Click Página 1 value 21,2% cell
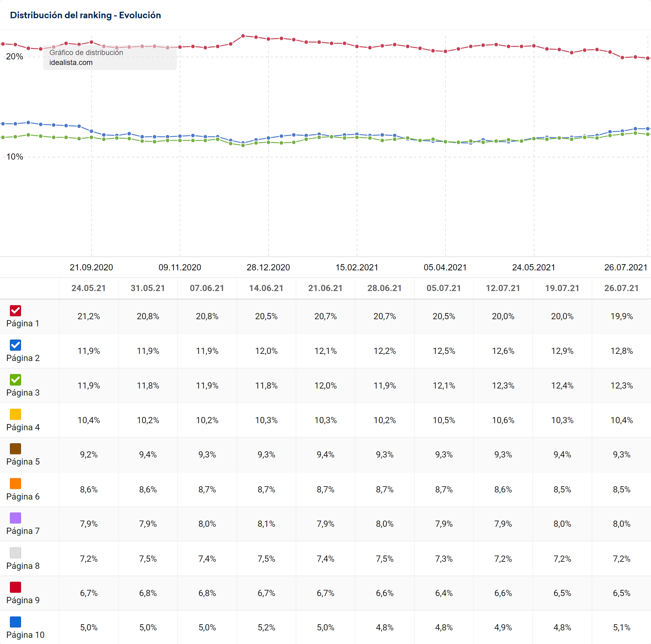 tap(88, 316)
